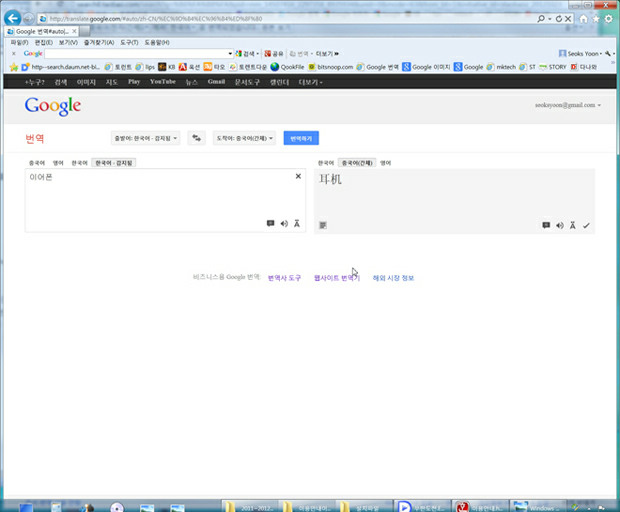Listen to the source text pronunciation
620x512 pixels.
pyautogui.click(x=284, y=224)
